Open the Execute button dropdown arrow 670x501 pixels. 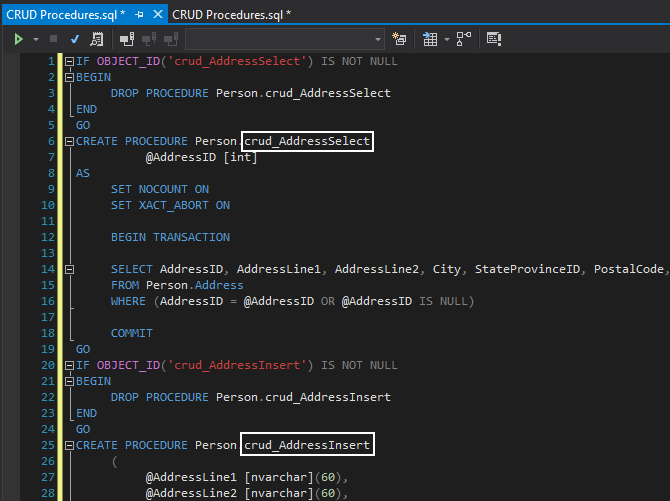pos(36,39)
